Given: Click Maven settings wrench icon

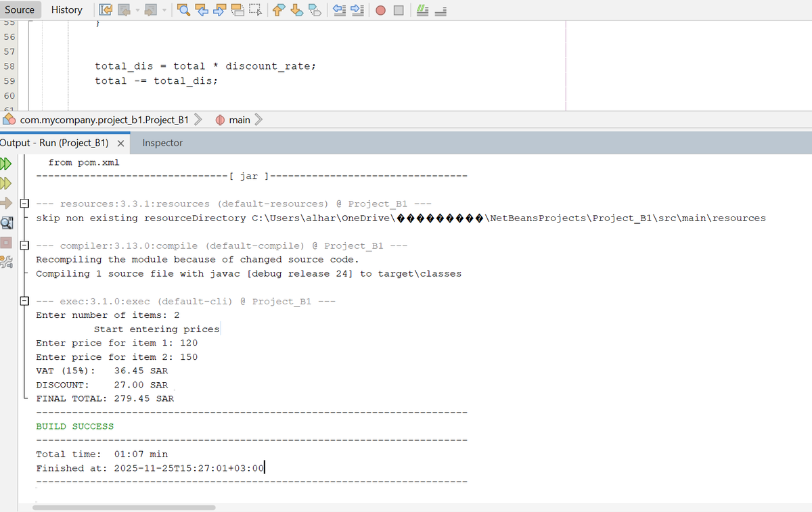Looking at the screenshot, I should tap(6, 261).
